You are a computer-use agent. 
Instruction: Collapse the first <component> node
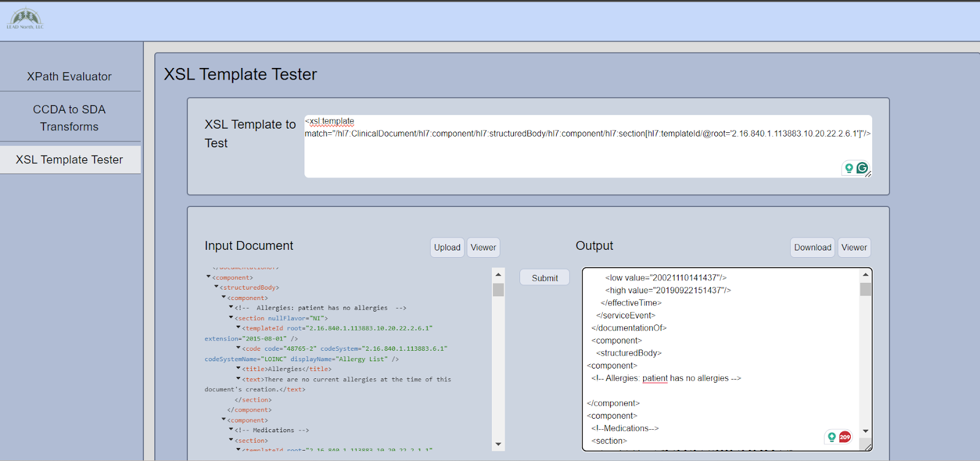click(208, 277)
